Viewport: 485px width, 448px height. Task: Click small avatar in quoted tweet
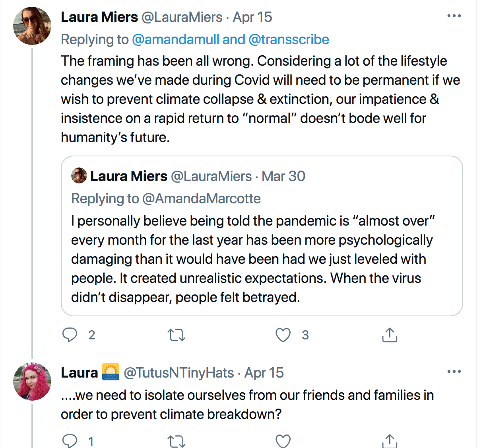[x=79, y=175]
